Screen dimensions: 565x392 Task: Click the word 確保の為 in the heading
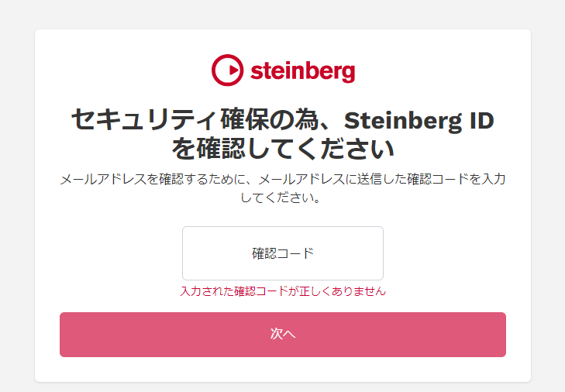[270, 120]
